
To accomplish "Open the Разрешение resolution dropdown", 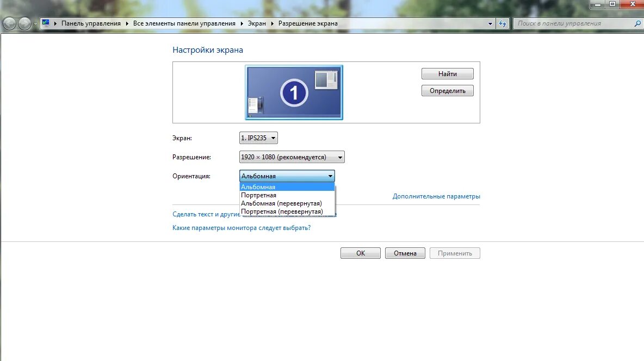I will click(x=292, y=157).
